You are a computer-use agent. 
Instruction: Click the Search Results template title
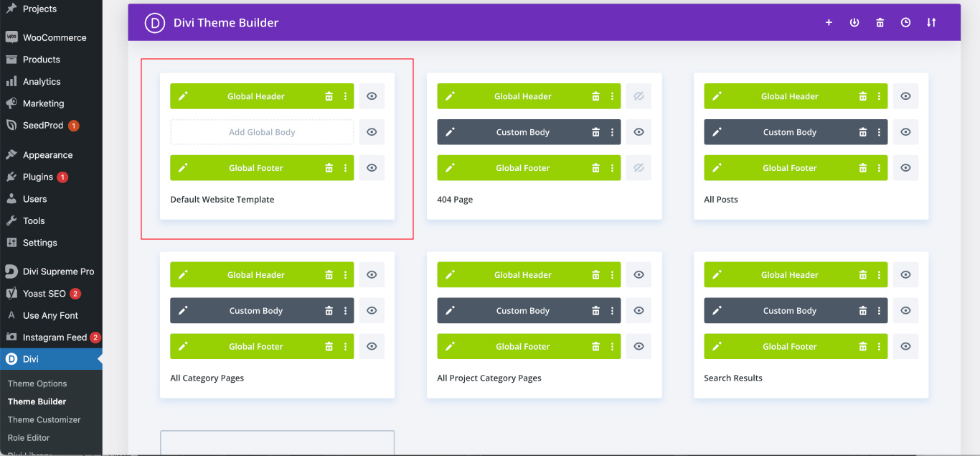coord(733,378)
